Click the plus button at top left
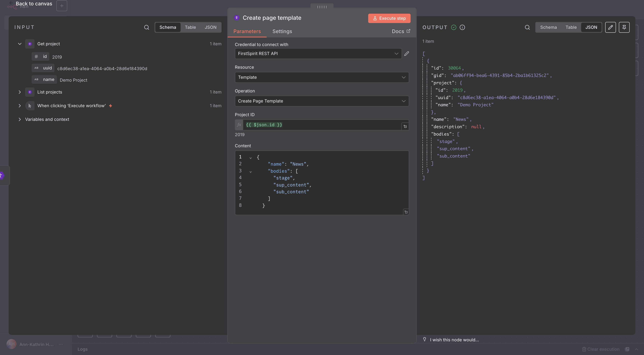Screen dimensions: 644x355 (x=61, y=6)
